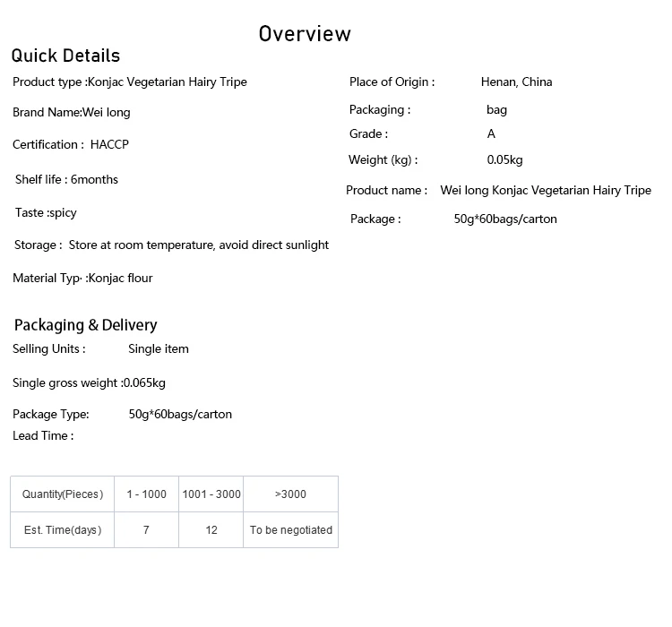Screen dimensions: 672x627
Task: Click the 'Selling Units :' label
Action: [x=49, y=348]
